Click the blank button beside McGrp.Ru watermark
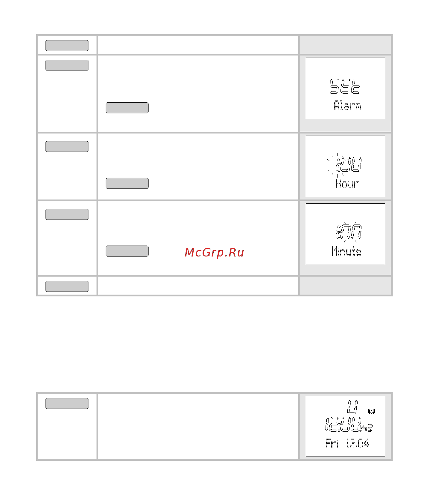Screen dimensions: 425x504 [x=127, y=251]
